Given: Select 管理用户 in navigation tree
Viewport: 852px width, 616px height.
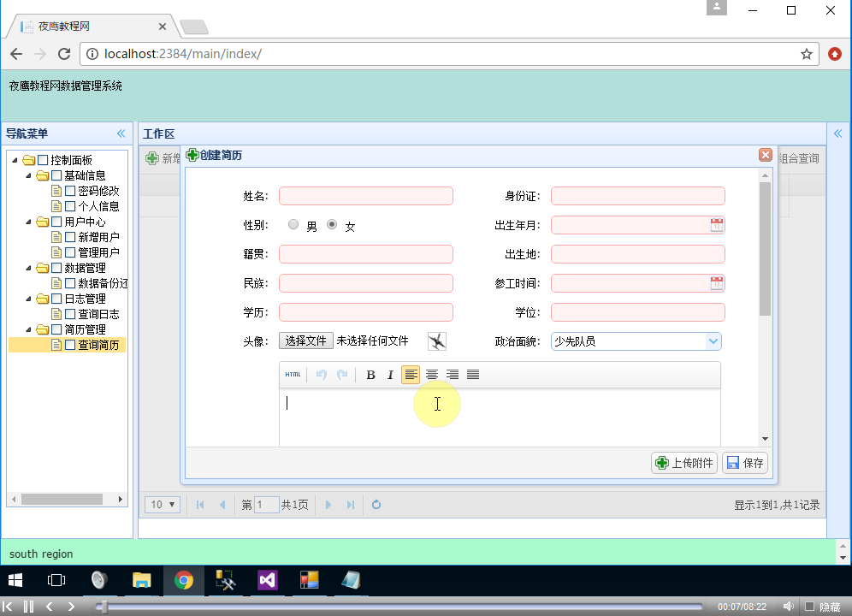Looking at the screenshot, I should pyautogui.click(x=98, y=252).
